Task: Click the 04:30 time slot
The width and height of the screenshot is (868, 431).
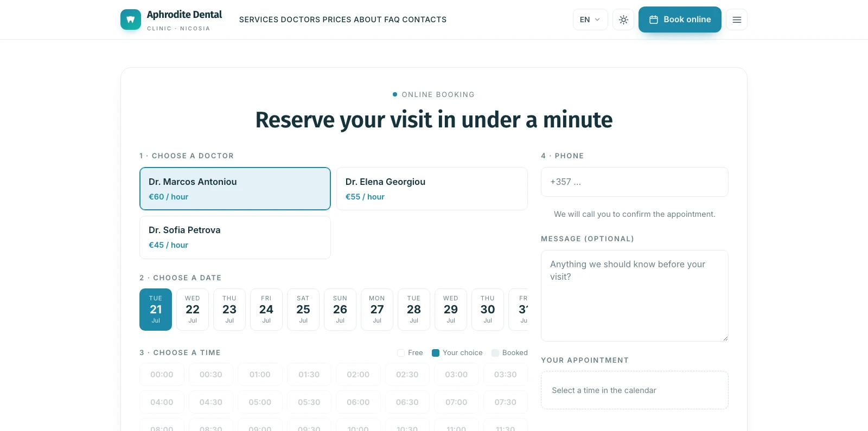Action: pyautogui.click(x=211, y=402)
